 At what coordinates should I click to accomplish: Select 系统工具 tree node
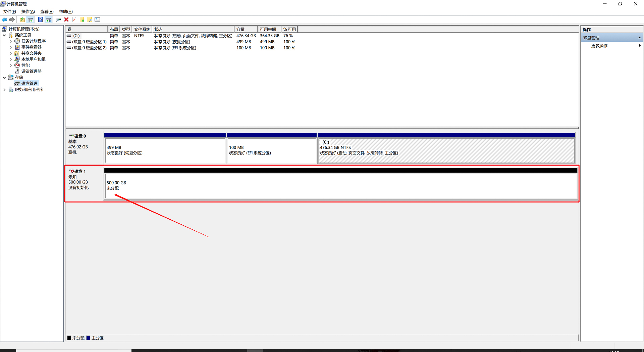pyautogui.click(x=23, y=35)
